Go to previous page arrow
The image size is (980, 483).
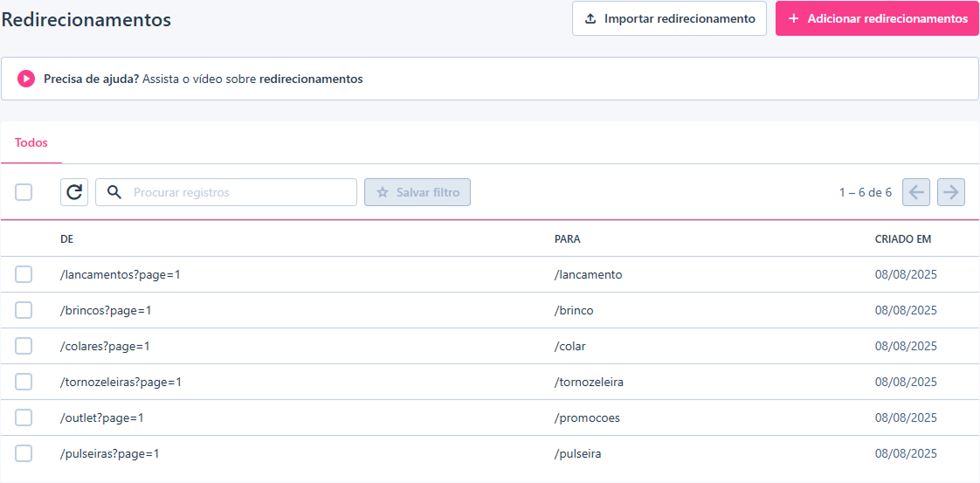click(915, 192)
